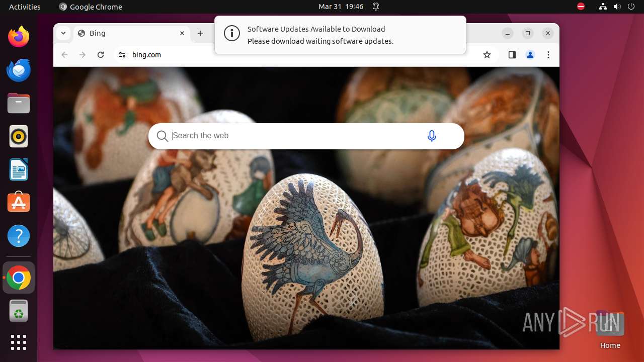View site information icon beside bing.com

(122, 55)
